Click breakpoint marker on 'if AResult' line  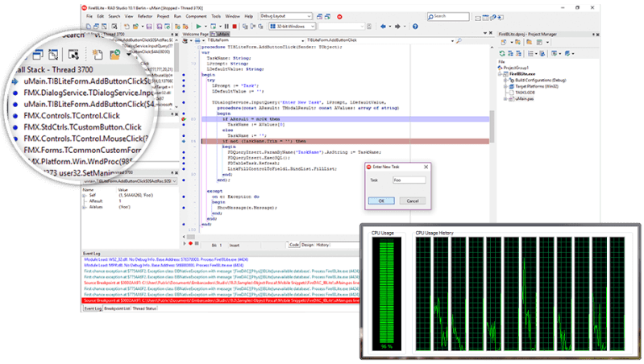click(x=184, y=119)
